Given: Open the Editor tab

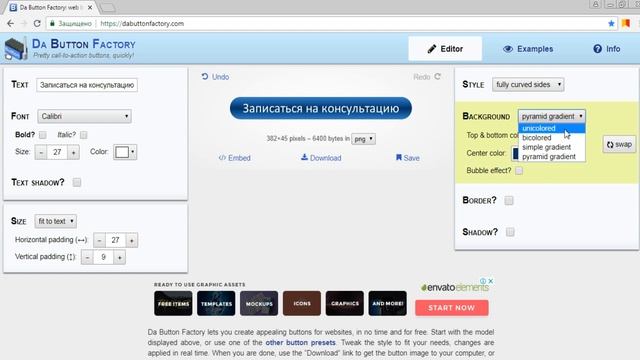Looking at the screenshot, I should tap(445, 49).
